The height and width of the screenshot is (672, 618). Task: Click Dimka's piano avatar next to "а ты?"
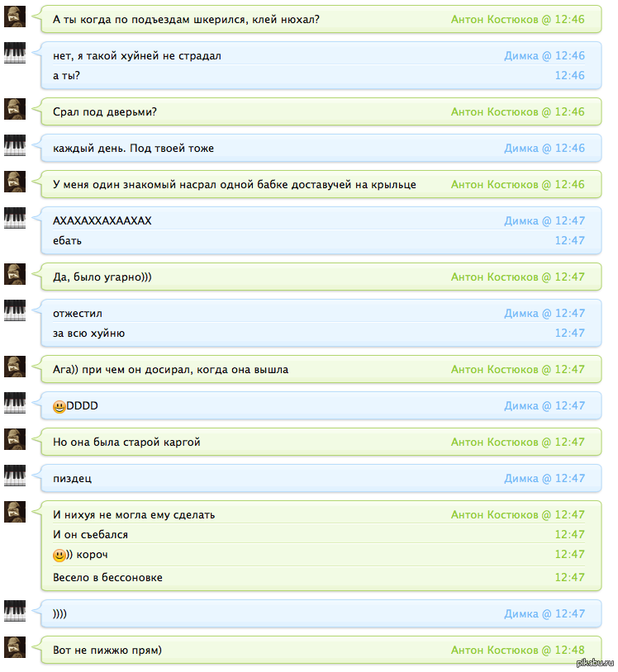pyautogui.click(x=15, y=53)
